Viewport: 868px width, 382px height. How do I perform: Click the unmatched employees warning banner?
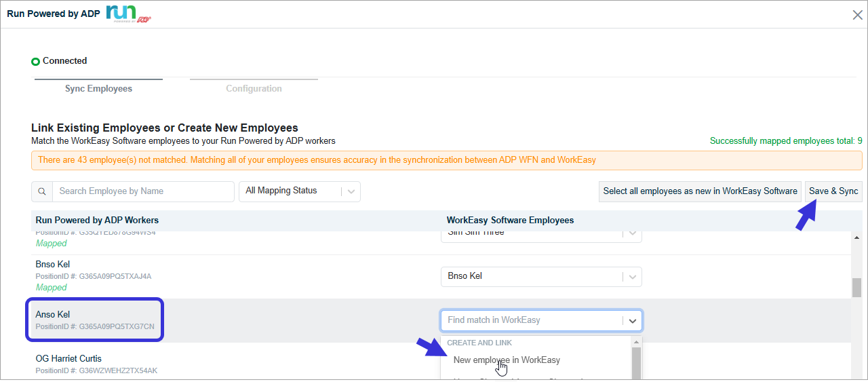click(x=447, y=161)
